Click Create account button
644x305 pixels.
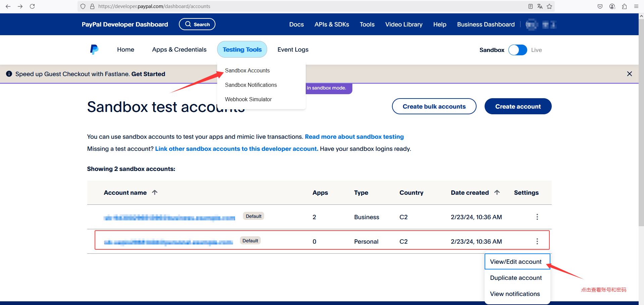point(518,106)
